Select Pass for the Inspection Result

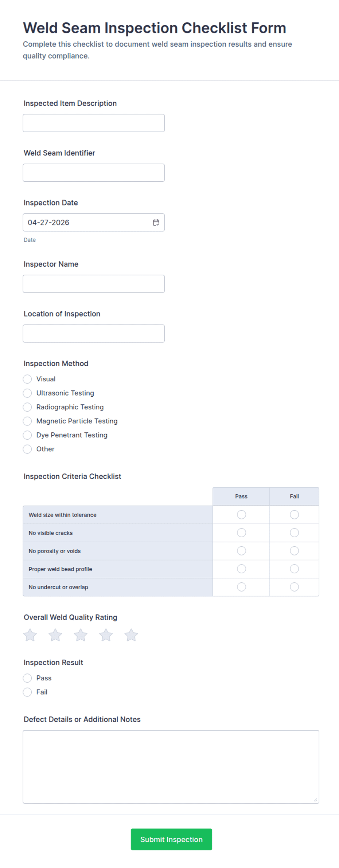pos(27,678)
